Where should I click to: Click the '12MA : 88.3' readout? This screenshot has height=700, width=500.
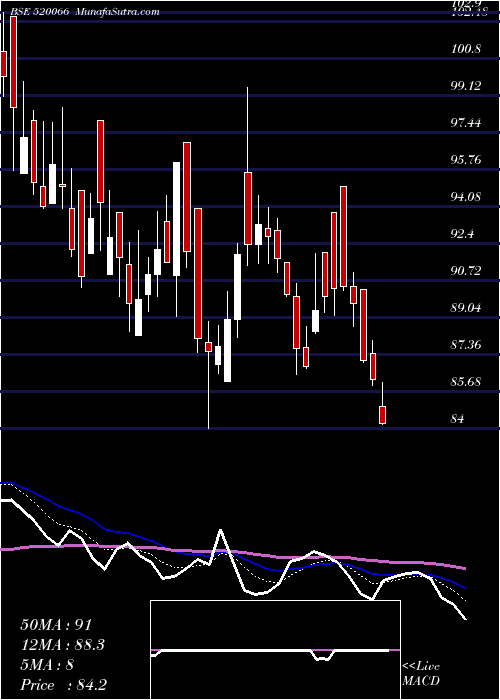(x=64, y=645)
